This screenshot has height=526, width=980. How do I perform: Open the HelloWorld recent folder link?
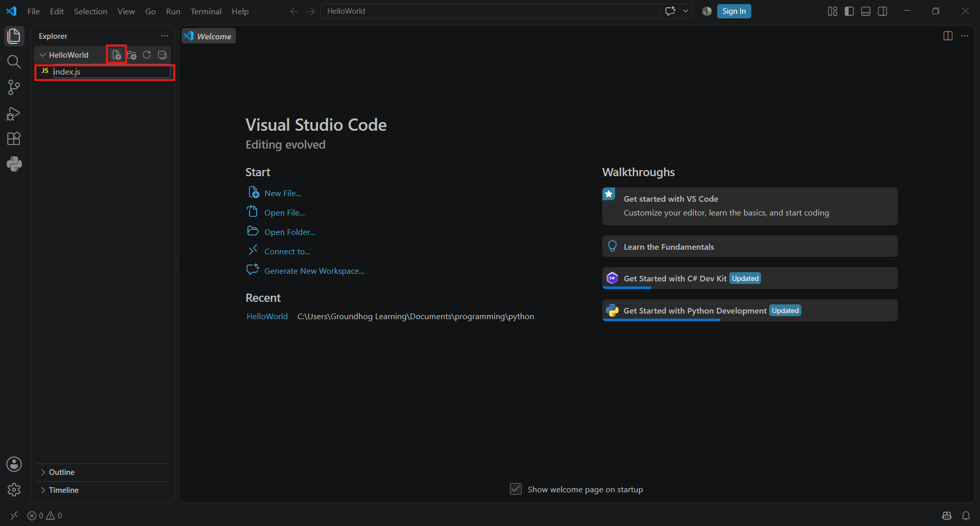coord(267,317)
